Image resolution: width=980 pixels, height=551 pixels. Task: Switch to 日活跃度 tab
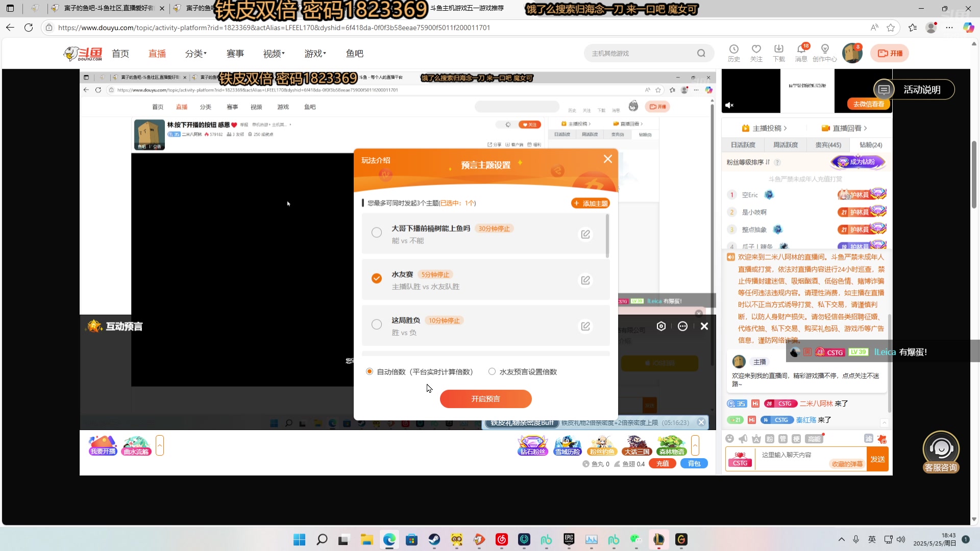[x=743, y=145]
